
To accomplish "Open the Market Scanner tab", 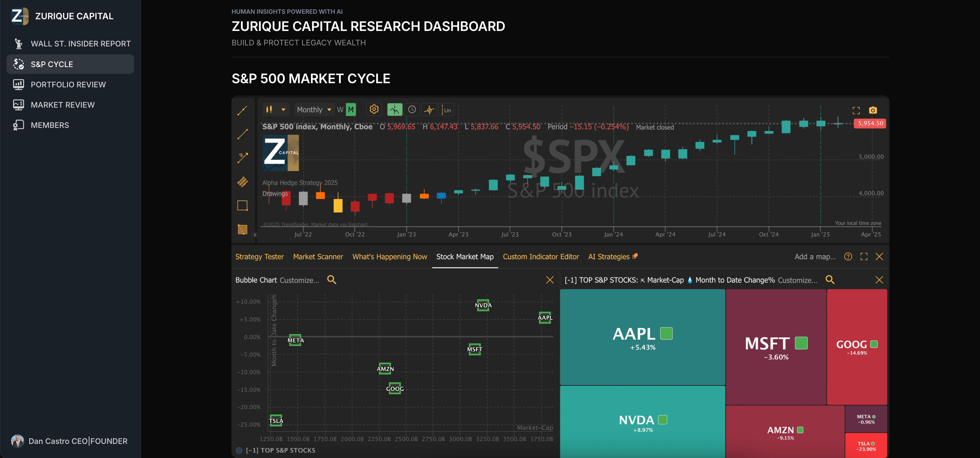I will click(x=318, y=257).
